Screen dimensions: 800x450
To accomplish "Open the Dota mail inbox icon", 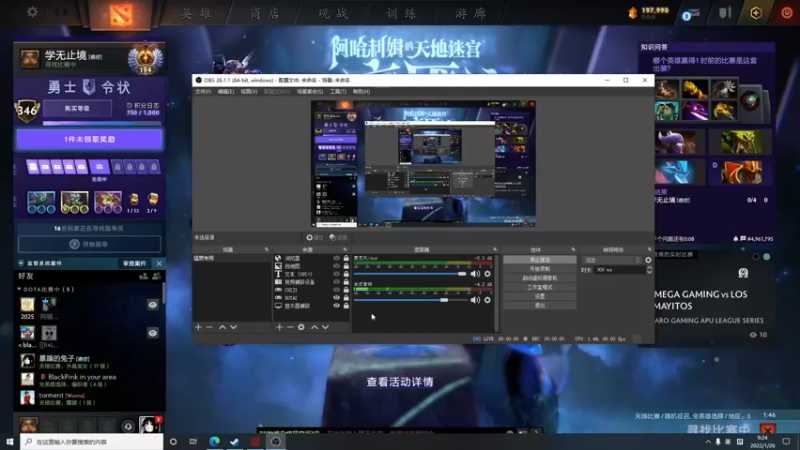I will (690, 14).
